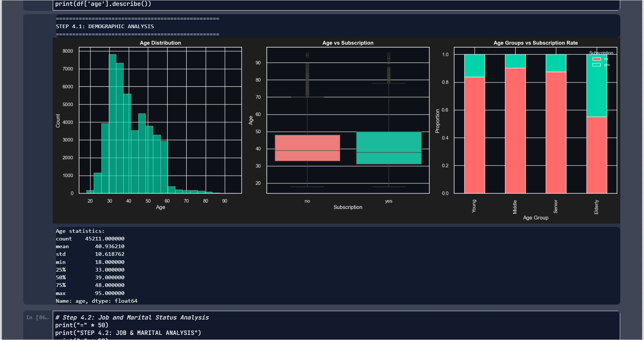Click the 'Age Distribution' chart title
The width and height of the screenshot is (644, 340).
pos(160,43)
